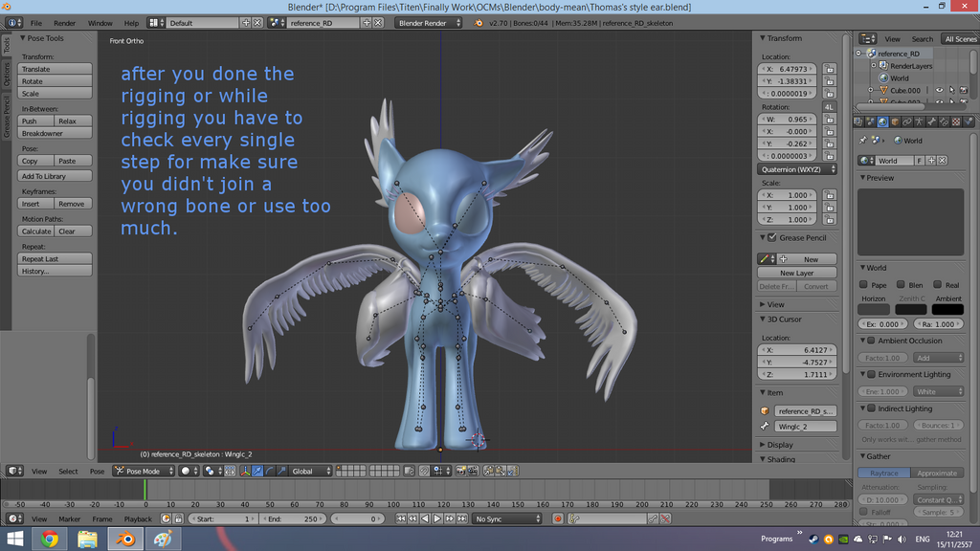The height and width of the screenshot is (551, 980).
Task: Click the OpenGL render animation clapper icon
Action: tap(473, 471)
